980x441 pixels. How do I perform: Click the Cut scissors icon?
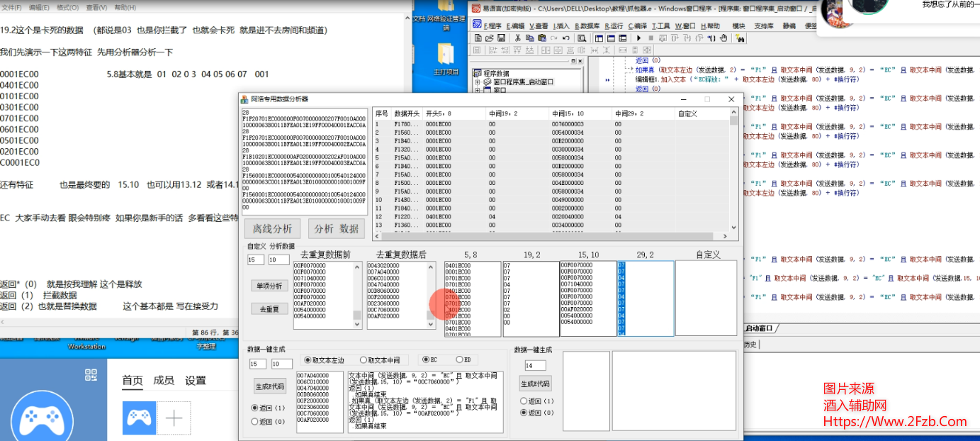click(518, 38)
